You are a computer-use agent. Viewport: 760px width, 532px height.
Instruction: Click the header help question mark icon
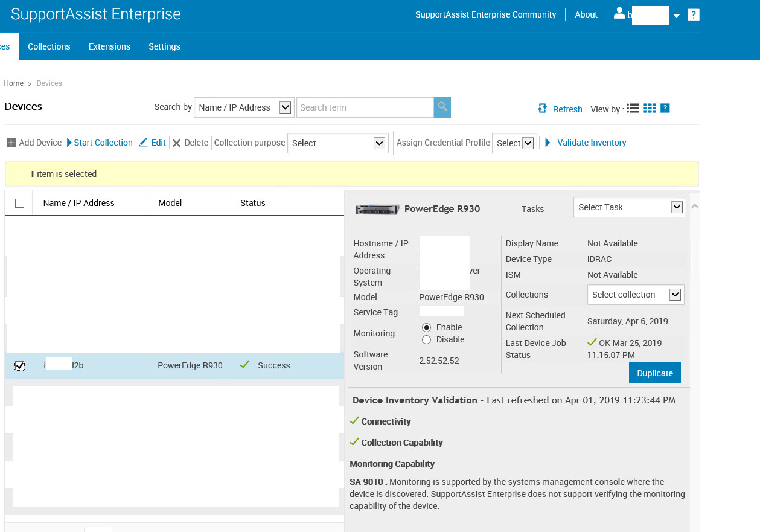point(694,15)
